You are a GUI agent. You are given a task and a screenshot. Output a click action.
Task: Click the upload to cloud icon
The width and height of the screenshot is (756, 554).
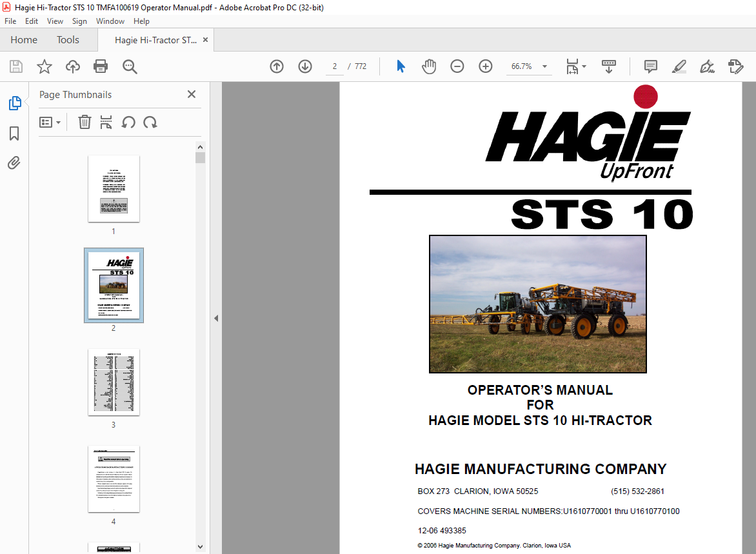[x=73, y=66]
